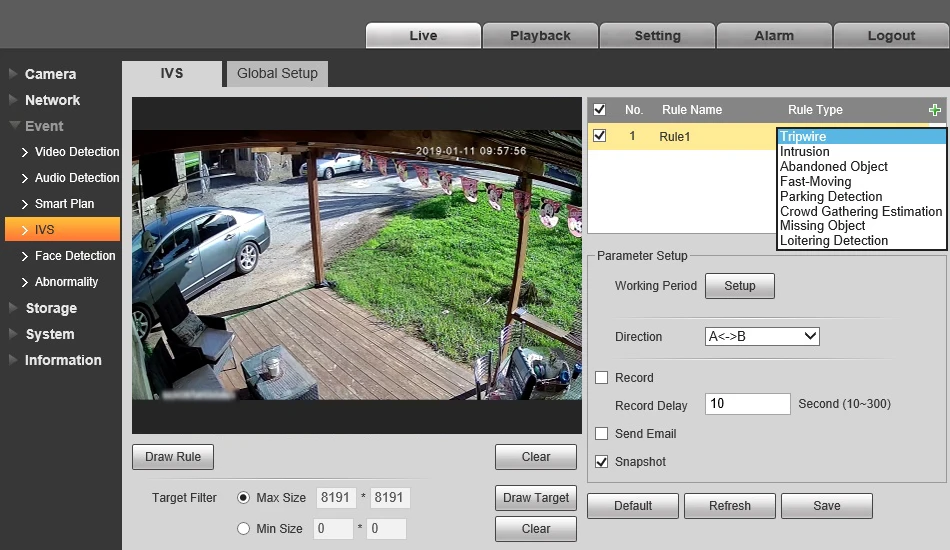Image resolution: width=950 pixels, height=550 pixels.
Task: Open the Playback tab
Action: 540,35
